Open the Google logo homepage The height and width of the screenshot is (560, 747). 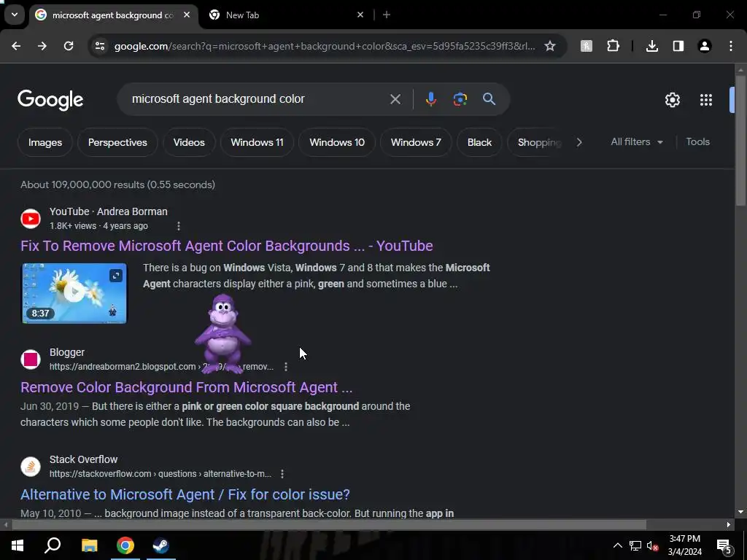click(50, 100)
